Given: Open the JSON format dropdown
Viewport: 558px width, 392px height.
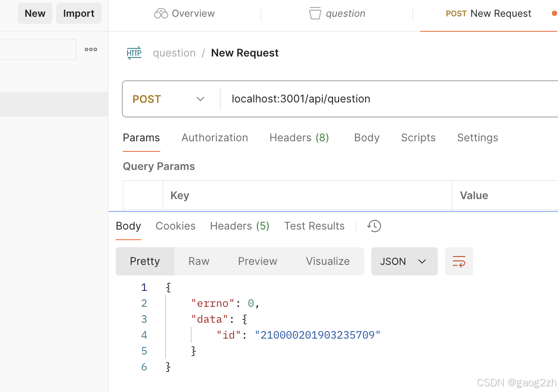Looking at the screenshot, I should click(404, 261).
